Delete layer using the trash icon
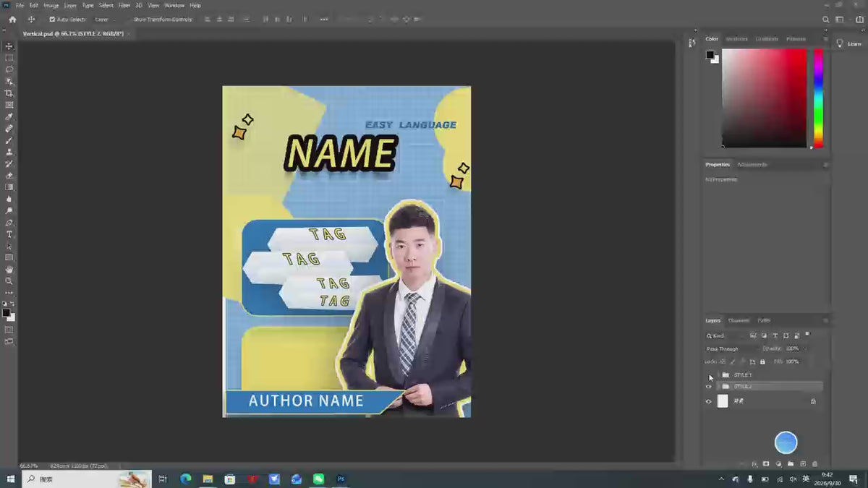868x488 pixels. (814, 463)
